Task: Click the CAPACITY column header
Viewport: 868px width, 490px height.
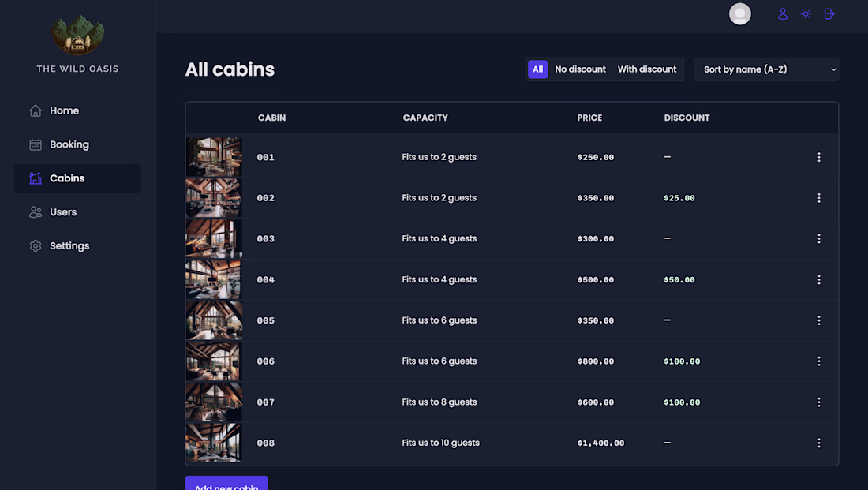Action: point(425,118)
